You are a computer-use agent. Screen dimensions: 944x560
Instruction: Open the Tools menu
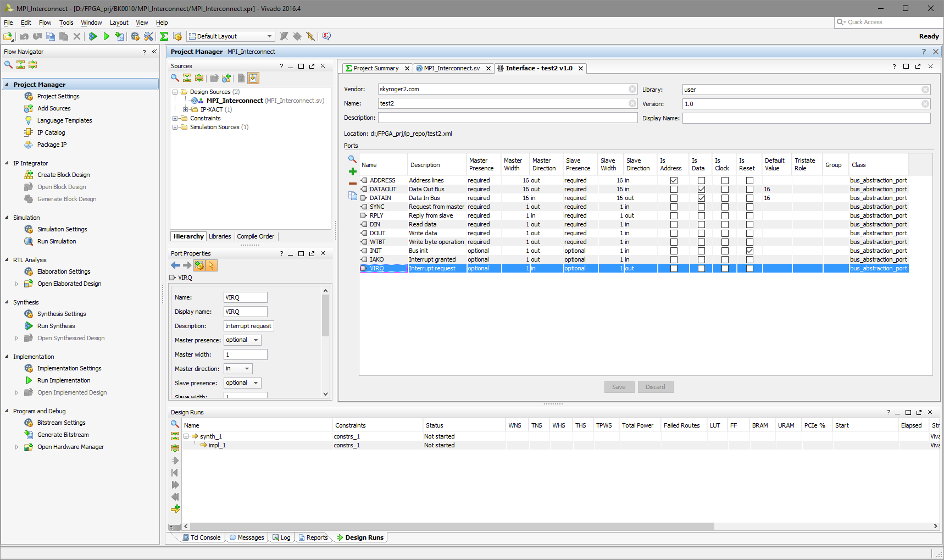(66, 23)
